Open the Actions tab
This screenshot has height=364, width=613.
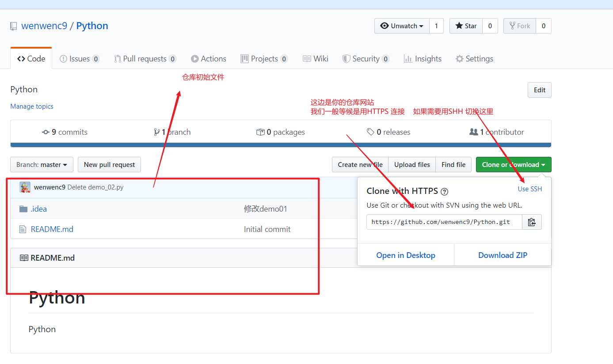click(x=209, y=59)
